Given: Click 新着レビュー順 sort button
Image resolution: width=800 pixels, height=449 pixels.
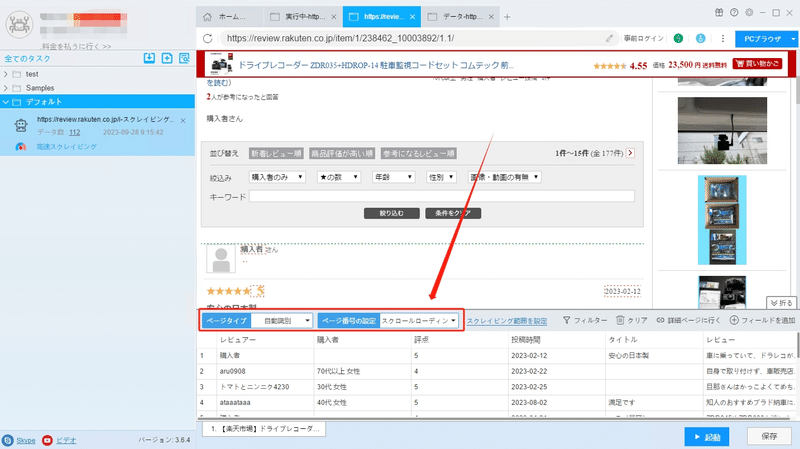Looking at the screenshot, I should tap(276, 154).
